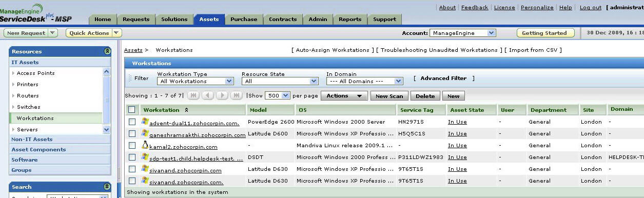Click the Quick Actions button
This screenshot has height=198, width=644.
89,33
